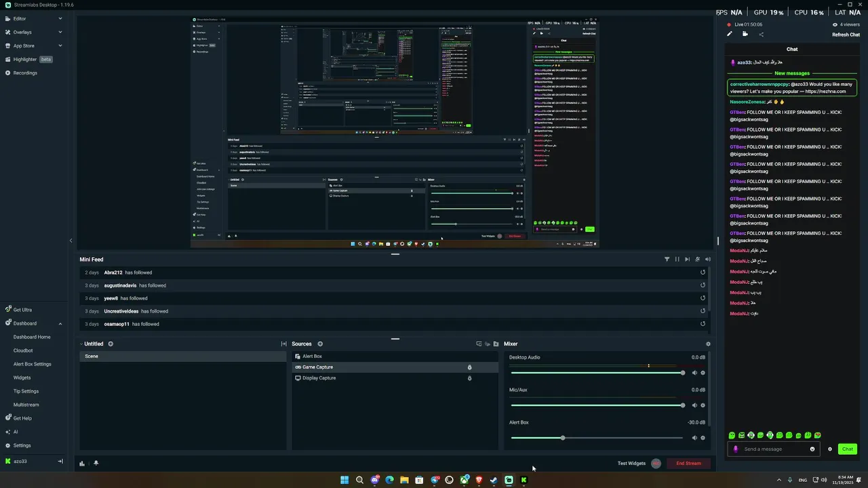Add a new scene with the plus icon

(111, 344)
